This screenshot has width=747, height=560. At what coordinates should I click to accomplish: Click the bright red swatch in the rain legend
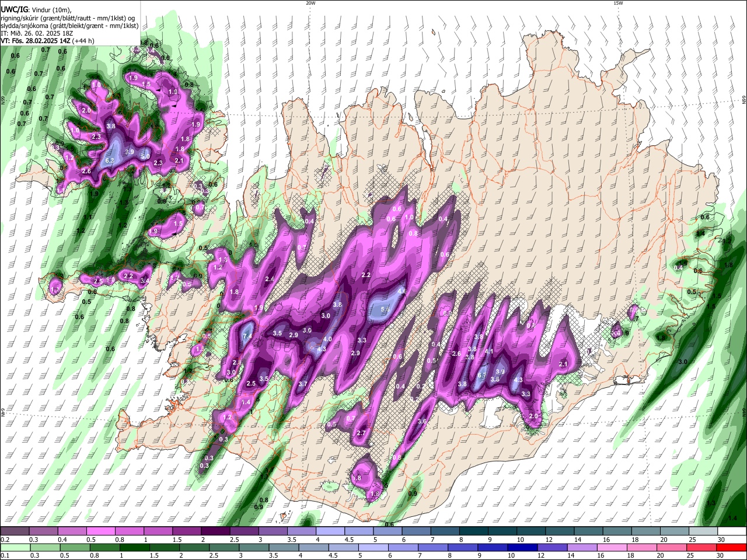tap(731, 547)
